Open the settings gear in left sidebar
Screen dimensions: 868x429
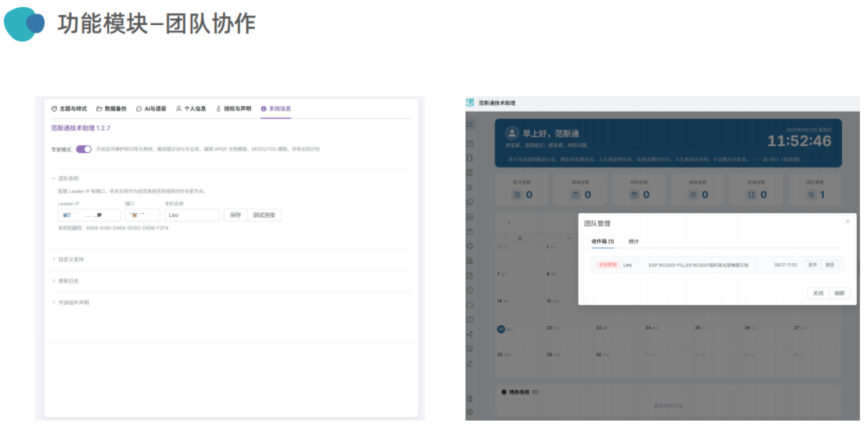[x=470, y=412]
